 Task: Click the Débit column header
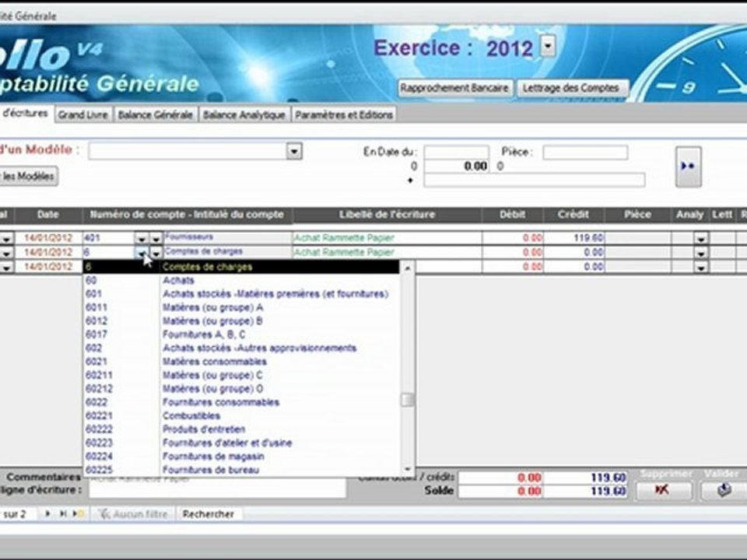tap(513, 215)
